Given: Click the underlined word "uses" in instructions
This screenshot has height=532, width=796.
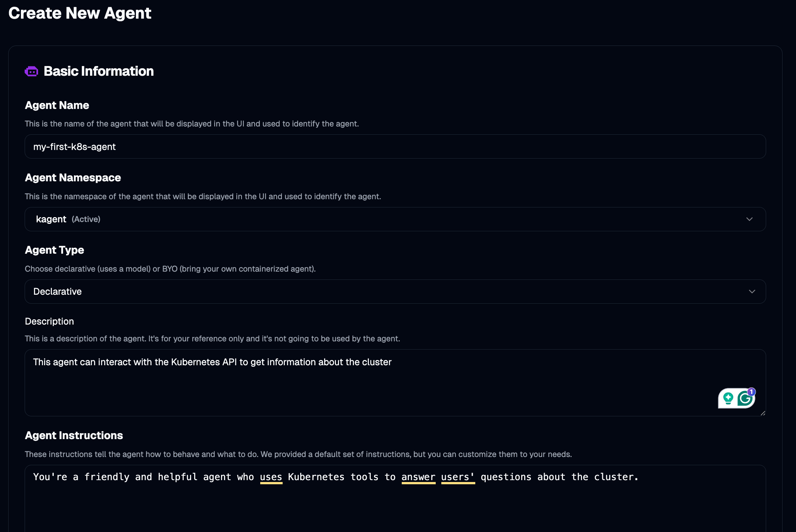Looking at the screenshot, I should tap(271, 477).
